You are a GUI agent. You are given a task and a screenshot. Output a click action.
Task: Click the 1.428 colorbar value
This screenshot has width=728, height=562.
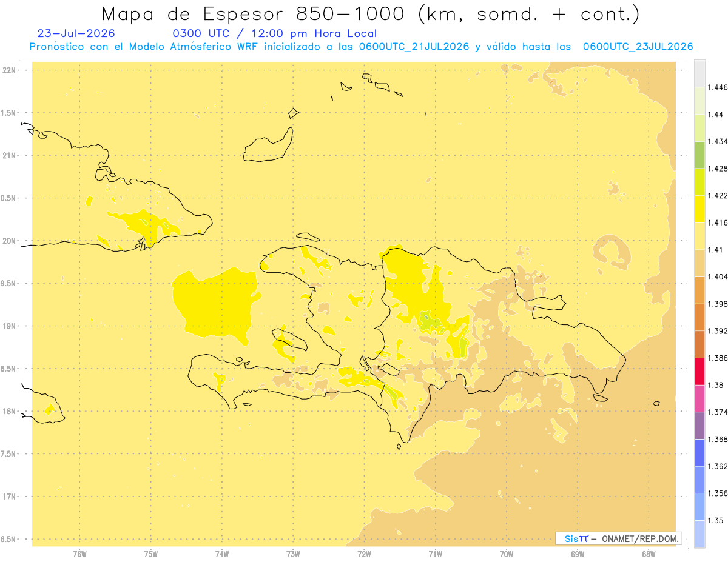[x=717, y=169]
